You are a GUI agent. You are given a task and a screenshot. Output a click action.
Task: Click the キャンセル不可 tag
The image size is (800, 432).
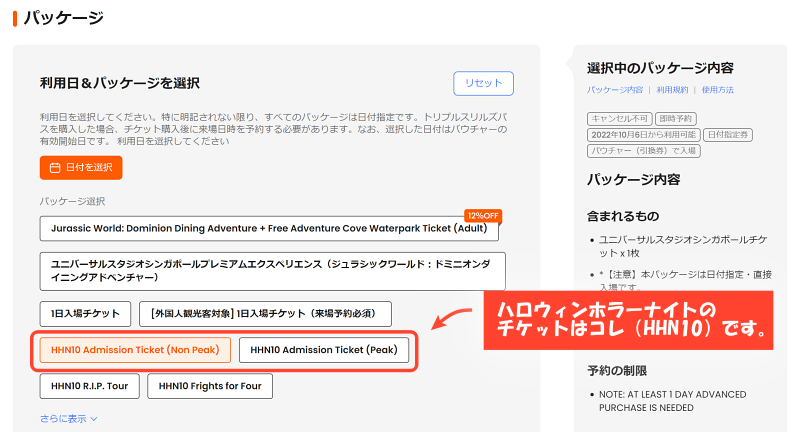(619, 119)
